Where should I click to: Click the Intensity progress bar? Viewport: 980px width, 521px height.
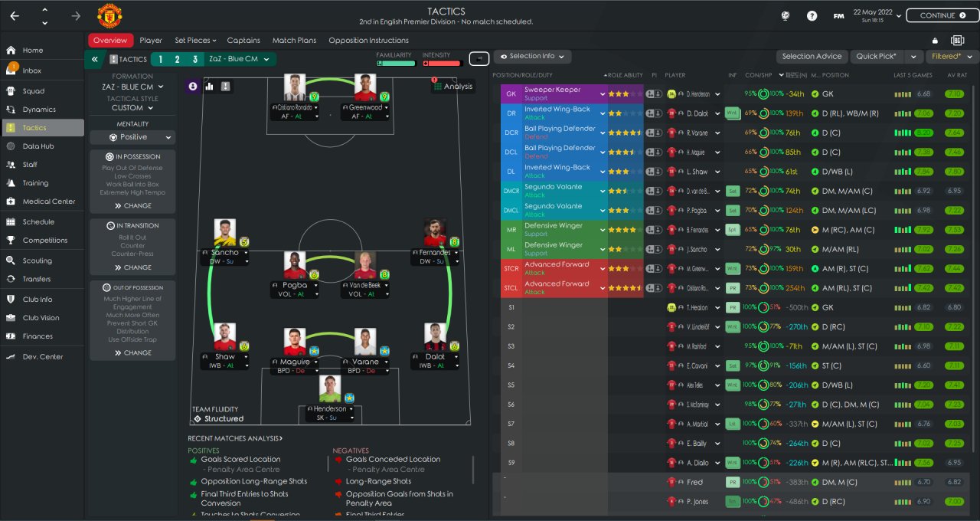[441, 64]
